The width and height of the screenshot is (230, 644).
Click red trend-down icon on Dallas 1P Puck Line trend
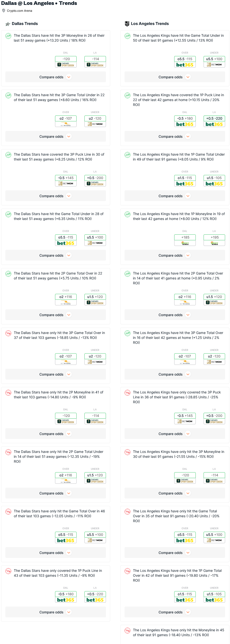(9, 571)
